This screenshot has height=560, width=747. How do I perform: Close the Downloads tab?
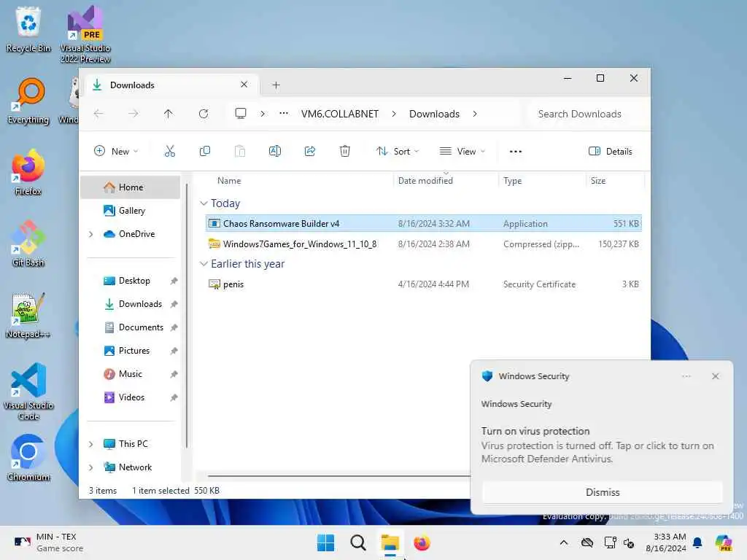[244, 85]
